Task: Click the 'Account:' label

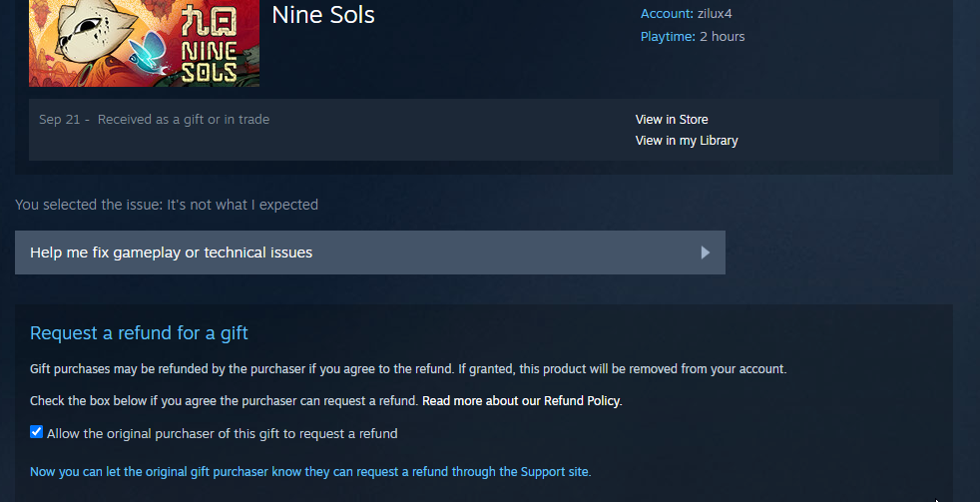Action: [667, 13]
